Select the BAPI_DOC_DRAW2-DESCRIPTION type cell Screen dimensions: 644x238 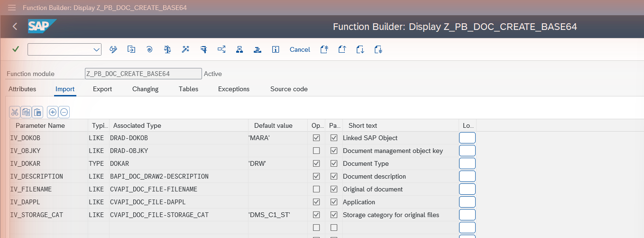179,176
